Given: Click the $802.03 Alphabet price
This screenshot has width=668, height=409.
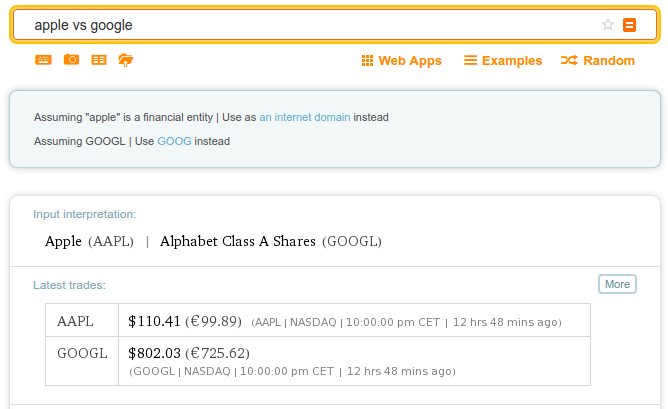Looking at the screenshot, I should tap(154, 353).
